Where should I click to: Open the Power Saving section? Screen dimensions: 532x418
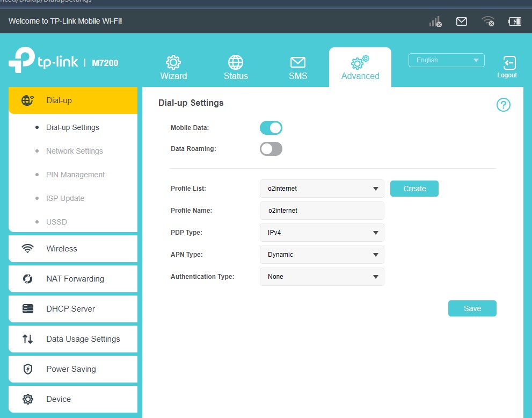point(73,369)
